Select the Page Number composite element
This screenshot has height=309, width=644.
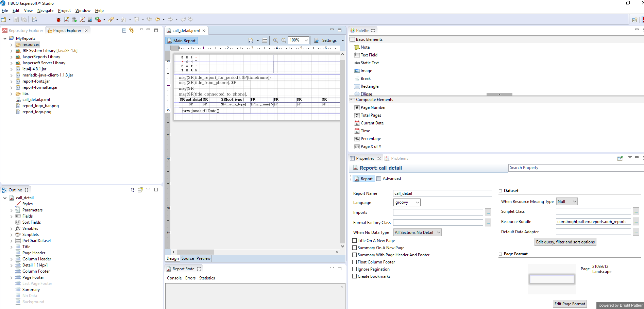[370, 107]
